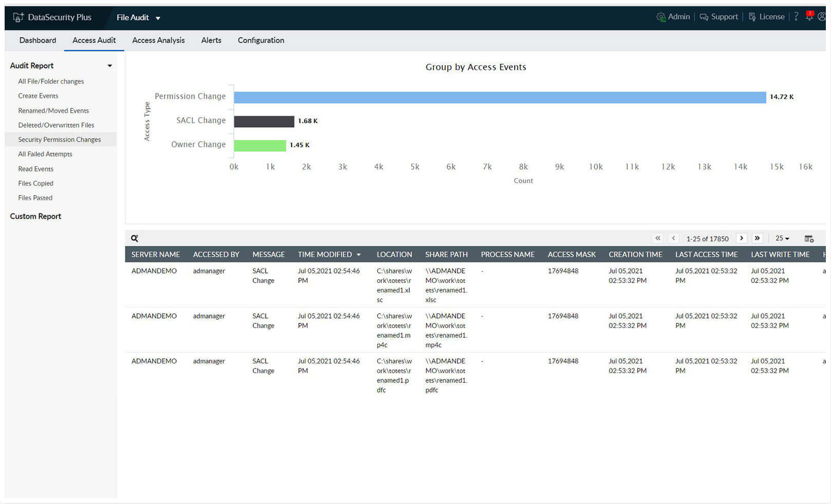The height and width of the screenshot is (504, 831).
Task: Open the add columns icon beside page size
Action: click(809, 238)
